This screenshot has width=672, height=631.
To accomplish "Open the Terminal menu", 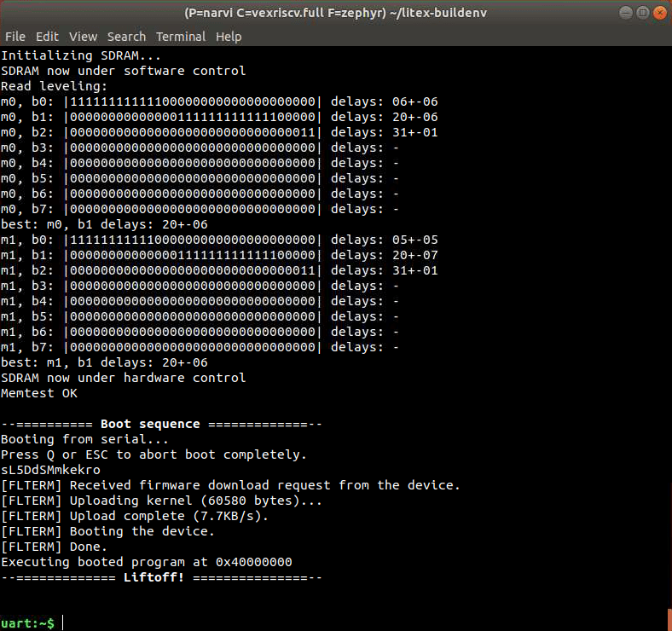I will (x=181, y=37).
